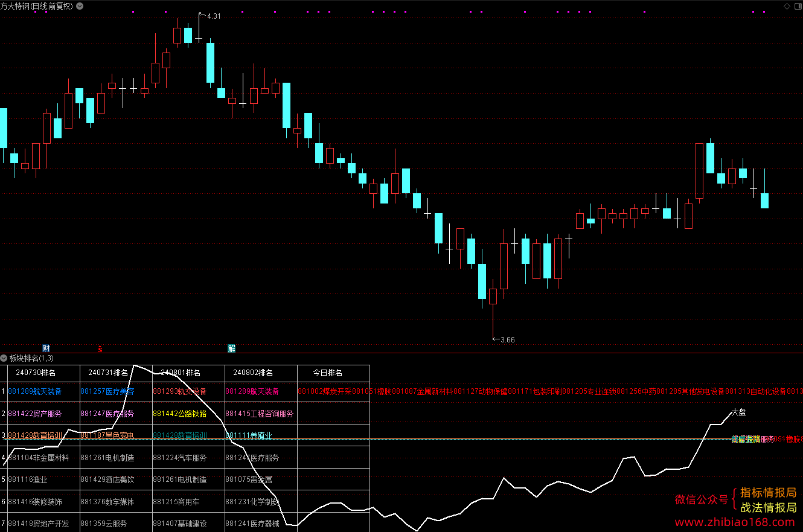Image resolution: width=803 pixels, height=532 pixels.
Task: Click 881429酒店餐饮 cell
Action: click(107, 479)
